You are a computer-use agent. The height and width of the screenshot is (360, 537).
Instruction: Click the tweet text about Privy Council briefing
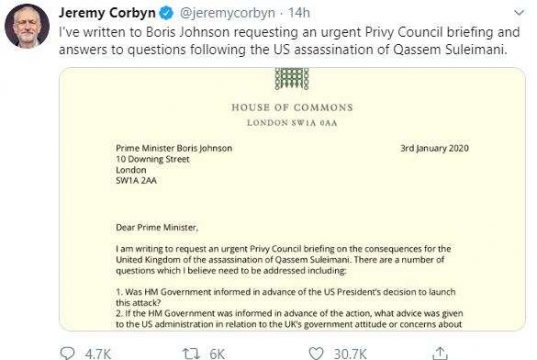(289, 41)
